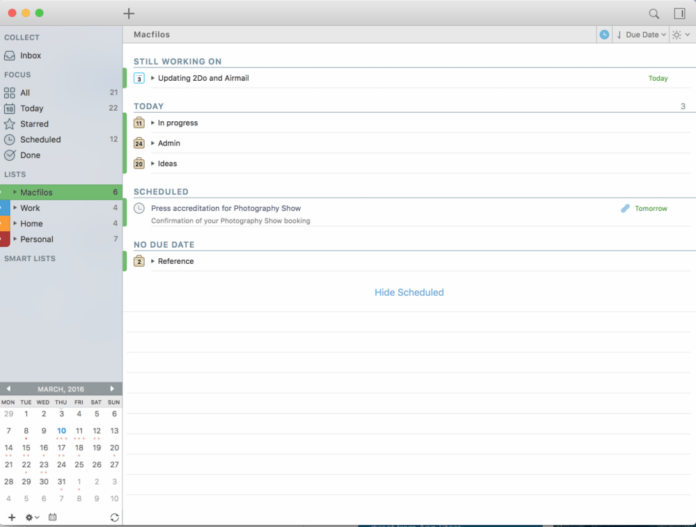Screen dimensions: 696x527
Task: Click the blue focus filter icon
Action: coord(604,35)
